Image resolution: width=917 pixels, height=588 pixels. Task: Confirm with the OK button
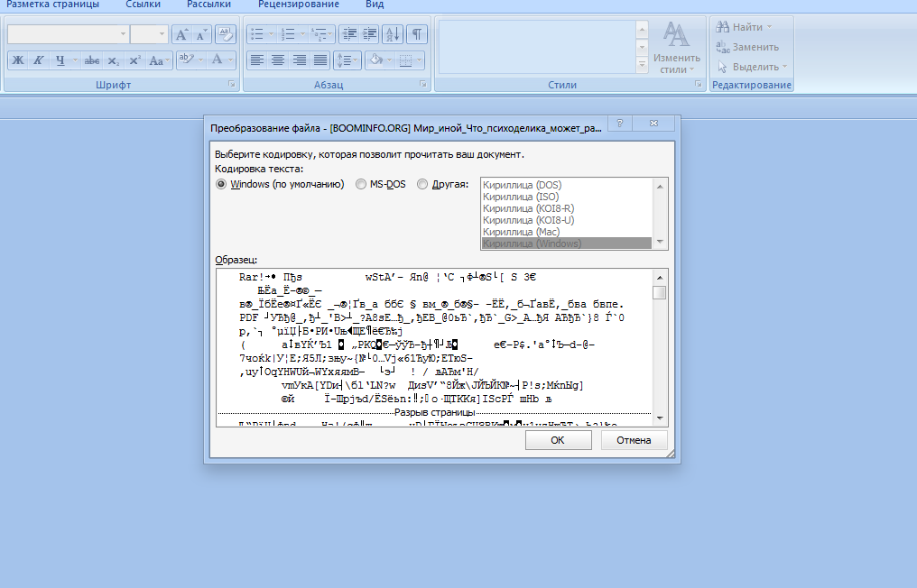pos(558,440)
